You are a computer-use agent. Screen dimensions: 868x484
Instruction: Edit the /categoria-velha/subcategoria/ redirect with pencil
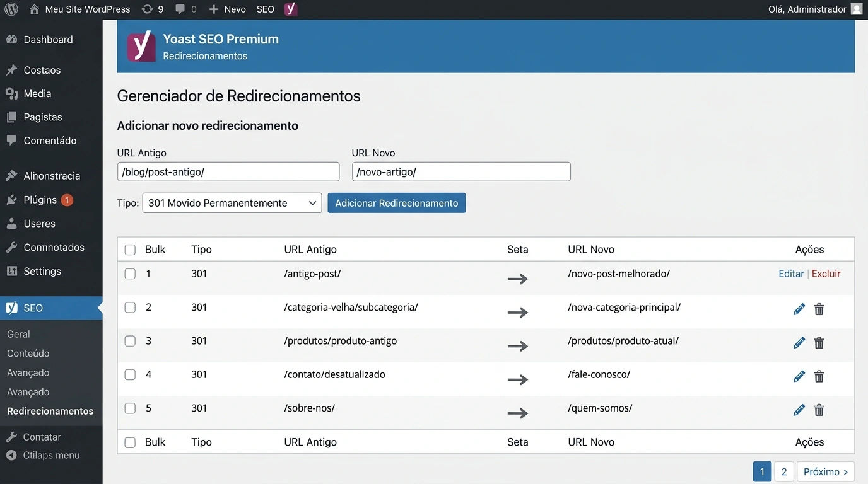(799, 309)
